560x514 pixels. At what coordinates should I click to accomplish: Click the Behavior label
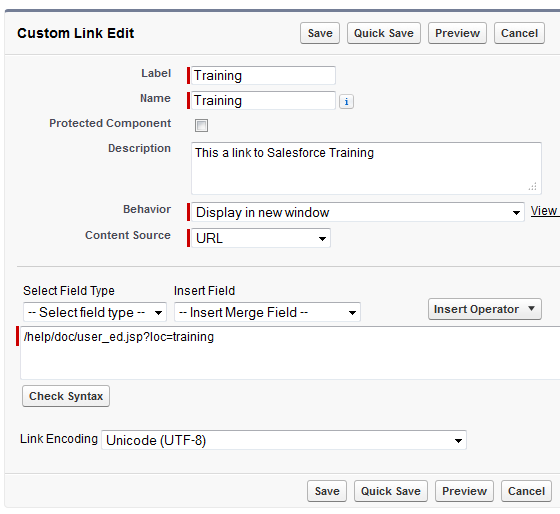tap(147, 209)
